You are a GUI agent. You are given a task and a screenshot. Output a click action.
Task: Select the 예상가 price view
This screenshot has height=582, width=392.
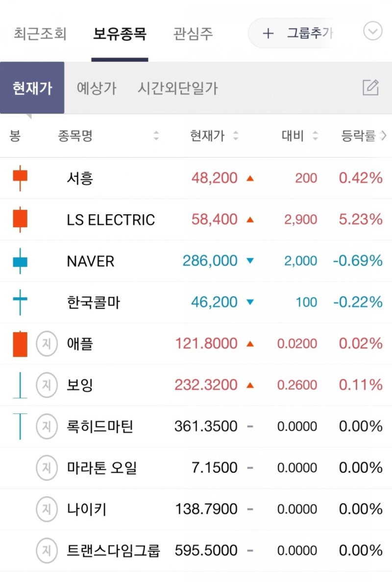tap(97, 88)
